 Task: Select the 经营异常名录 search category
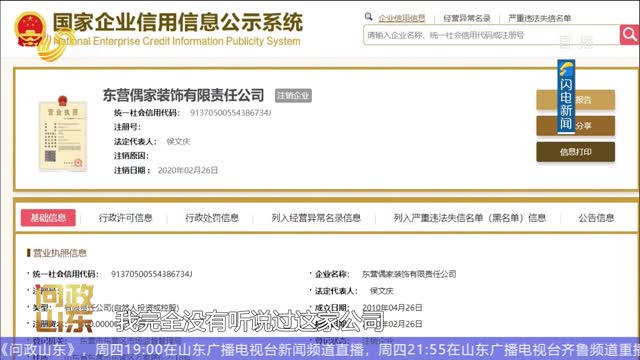click(x=467, y=18)
